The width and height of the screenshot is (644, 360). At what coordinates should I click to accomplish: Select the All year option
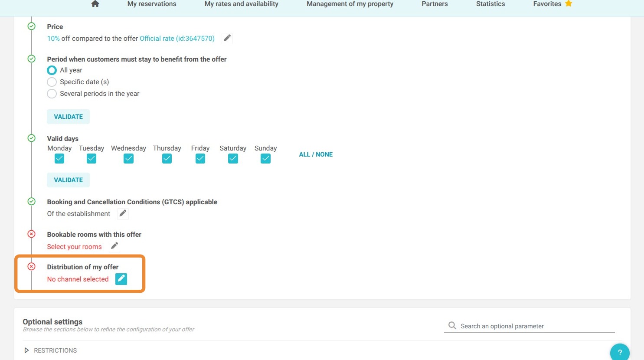point(52,70)
